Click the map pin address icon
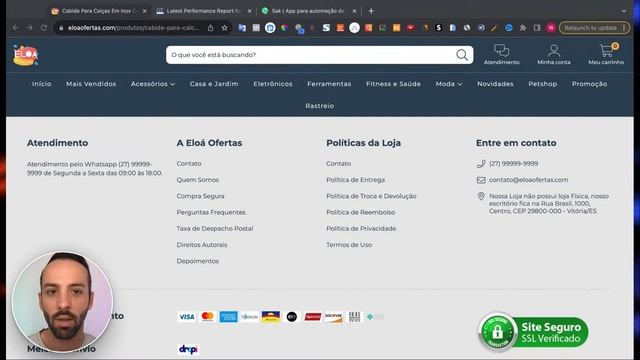 (481, 196)
